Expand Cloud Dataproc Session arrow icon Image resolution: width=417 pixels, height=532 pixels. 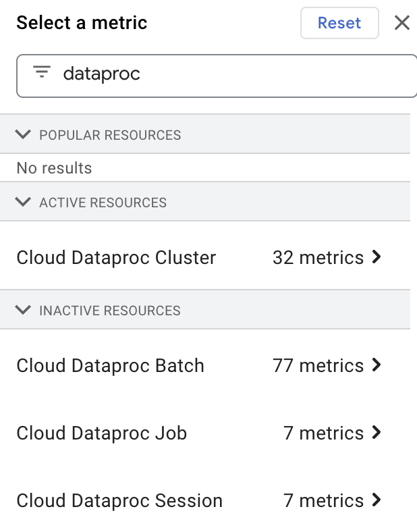[x=377, y=500]
